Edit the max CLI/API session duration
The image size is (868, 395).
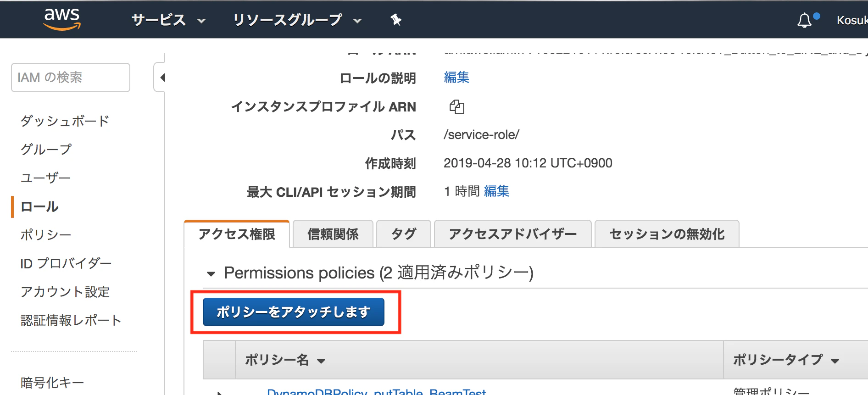496,191
